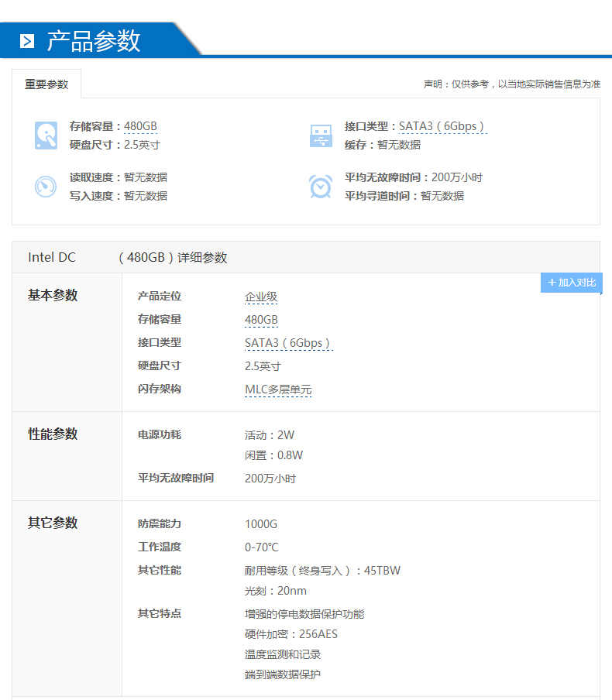Open the SATA3 (6Gbps) link in the 基本参数 table

click(x=288, y=343)
